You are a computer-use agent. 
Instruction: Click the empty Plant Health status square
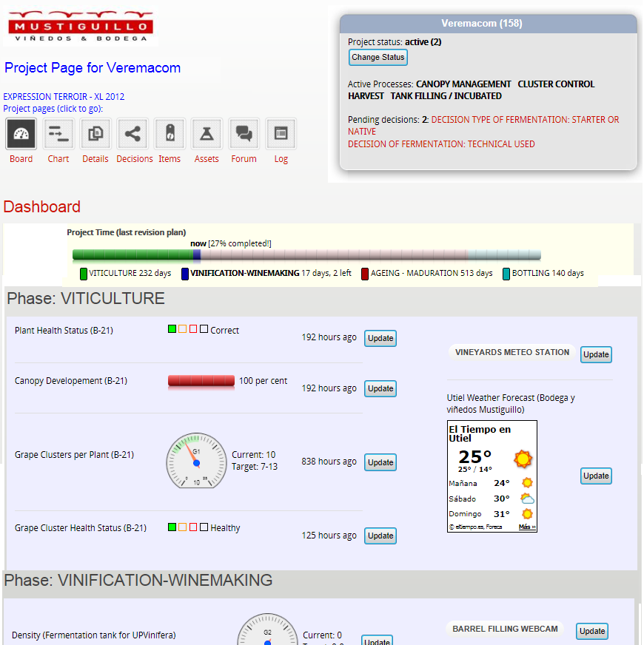point(204,329)
